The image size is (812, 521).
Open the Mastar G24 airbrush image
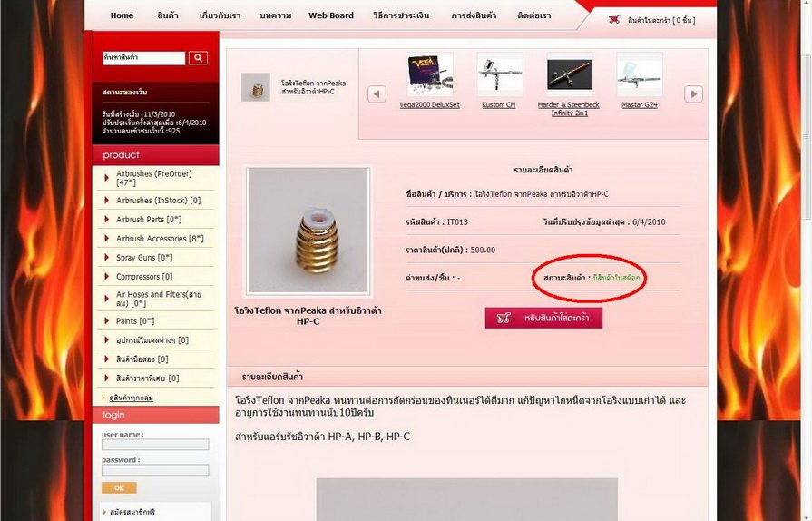pos(640,75)
